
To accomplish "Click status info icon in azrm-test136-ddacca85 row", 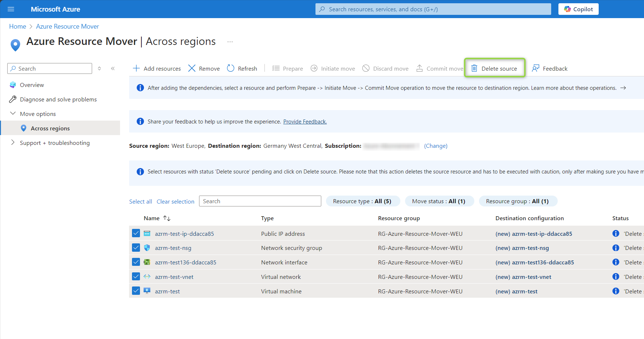I will pyautogui.click(x=616, y=262).
